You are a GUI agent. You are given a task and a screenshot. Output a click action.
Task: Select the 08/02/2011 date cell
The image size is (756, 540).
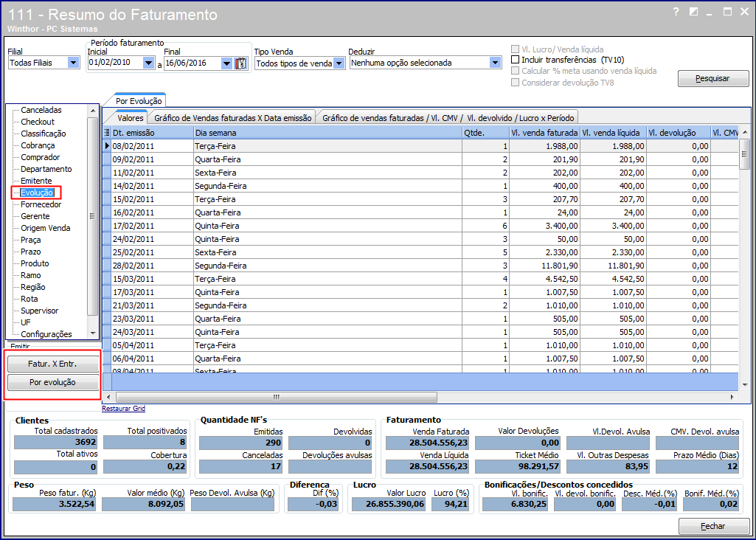(153, 146)
